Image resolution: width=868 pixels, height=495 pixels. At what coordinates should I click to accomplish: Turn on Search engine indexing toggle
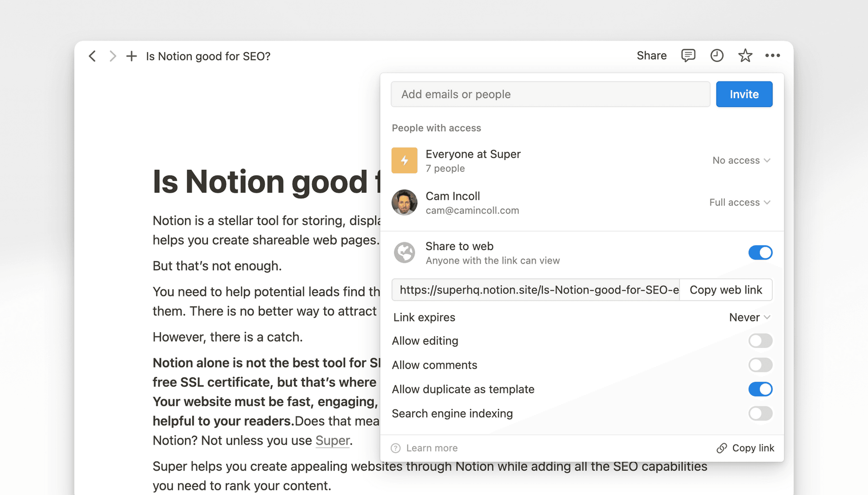760,414
